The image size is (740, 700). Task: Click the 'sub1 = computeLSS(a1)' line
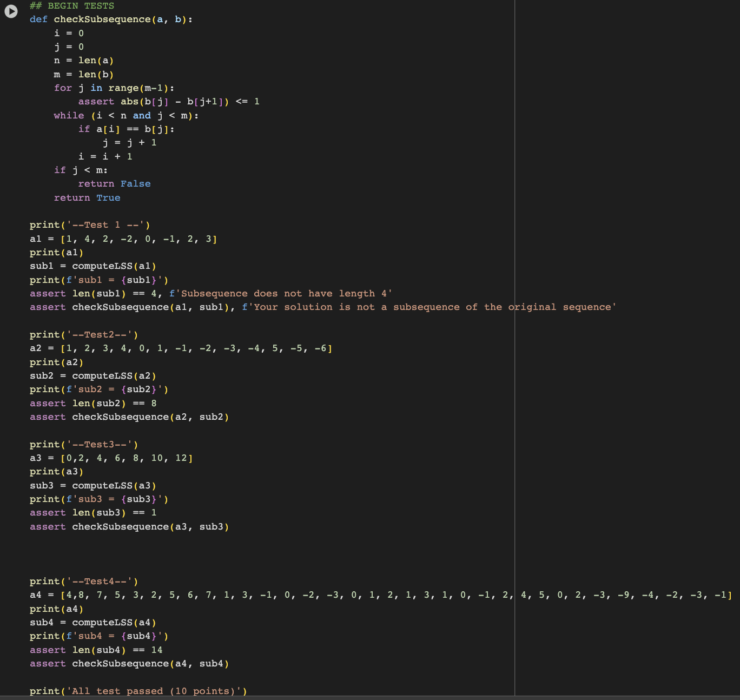93,266
